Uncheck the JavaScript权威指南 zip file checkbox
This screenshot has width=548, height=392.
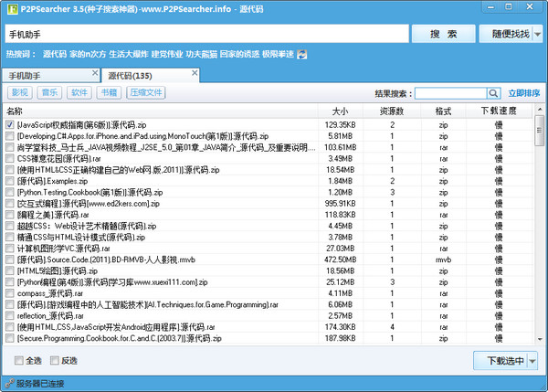point(10,123)
